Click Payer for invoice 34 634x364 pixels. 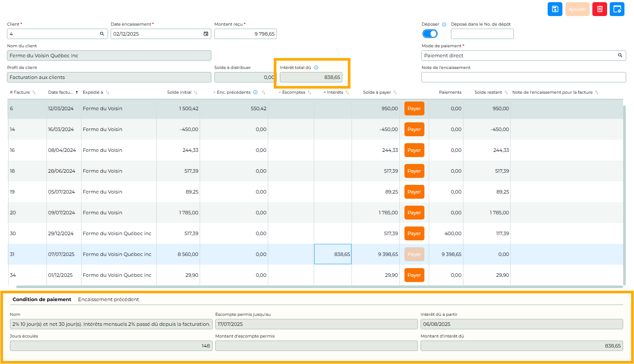point(414,275)
